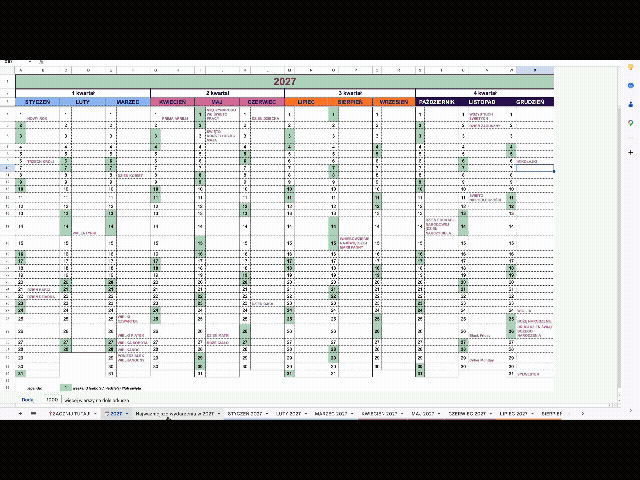Viewport: 640px width, 480px height.
Task: Select the MAJ month header
Action: 217,102
